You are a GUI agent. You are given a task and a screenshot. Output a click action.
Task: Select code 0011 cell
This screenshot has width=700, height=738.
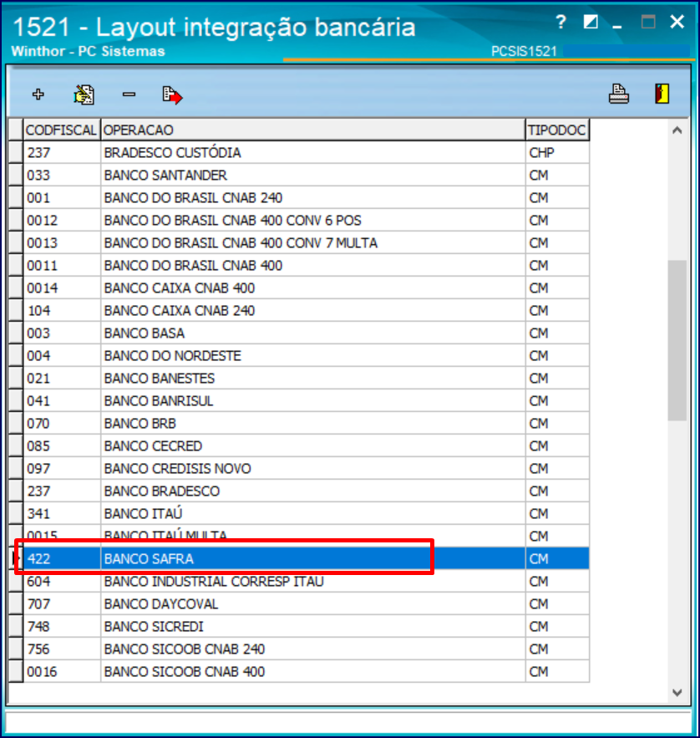pos(62,266)
